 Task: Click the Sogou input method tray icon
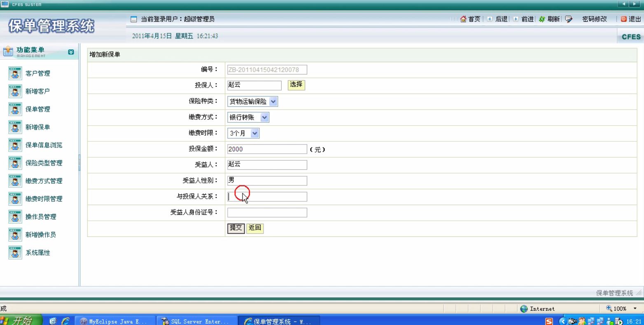[x=549, y=321]
